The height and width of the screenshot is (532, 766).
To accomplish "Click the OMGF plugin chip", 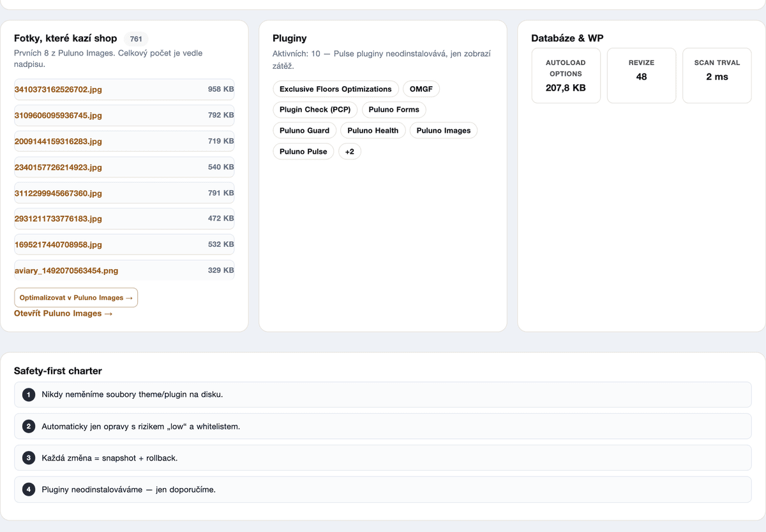I will point(421,89).
